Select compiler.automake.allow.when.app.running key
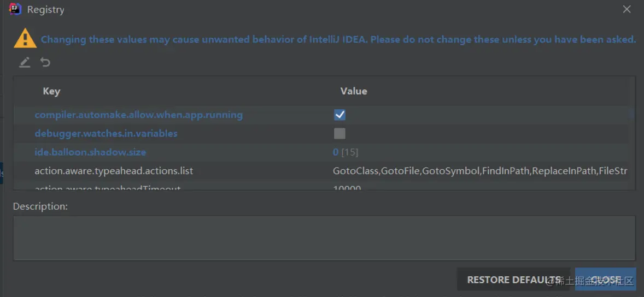The image size is (644, 297). click(138, 115)
